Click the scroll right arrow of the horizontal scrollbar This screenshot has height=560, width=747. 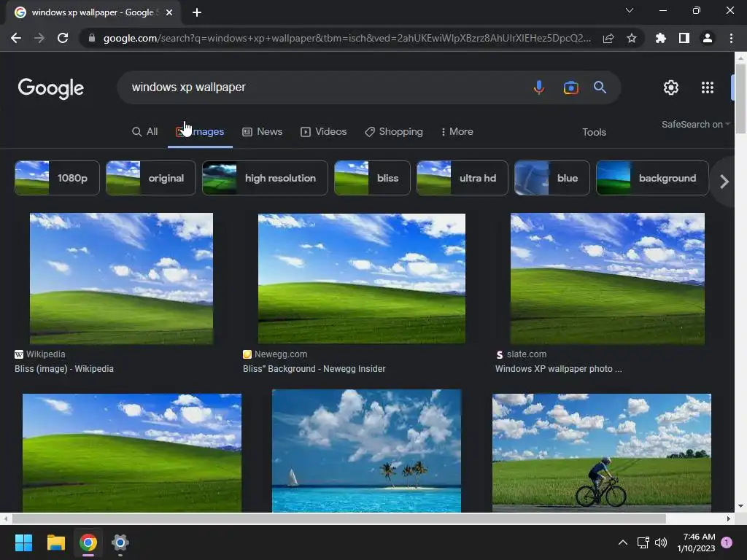(x=729, y=518)
